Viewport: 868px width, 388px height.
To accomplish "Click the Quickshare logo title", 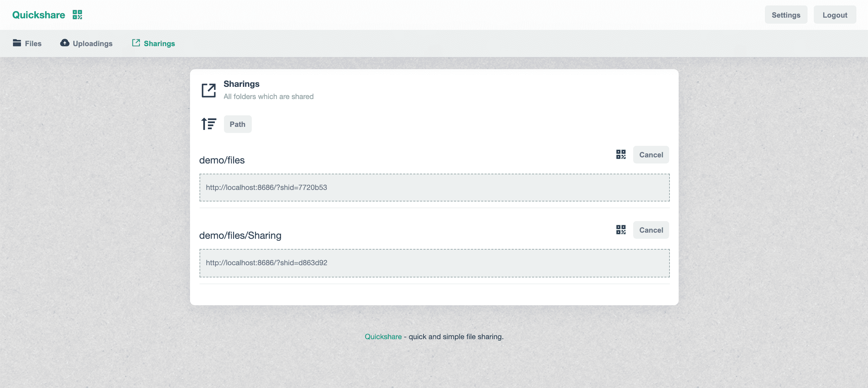I will (x=39, y=15).
